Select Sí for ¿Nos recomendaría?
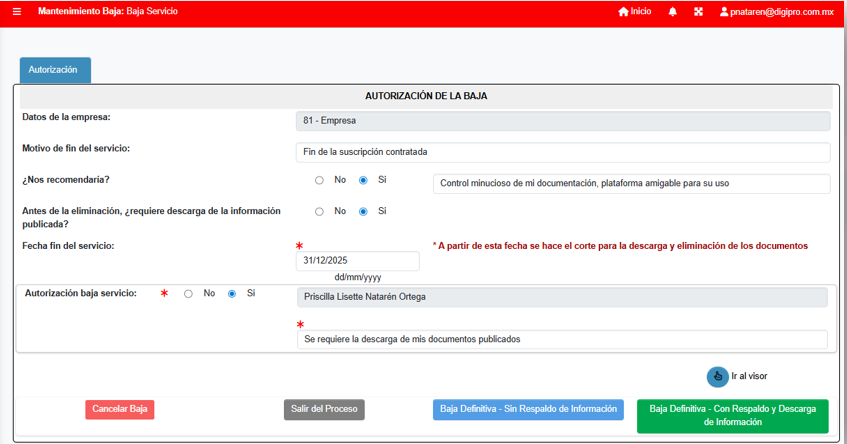This screenshot has height=444, width=847. coord(363,181)
